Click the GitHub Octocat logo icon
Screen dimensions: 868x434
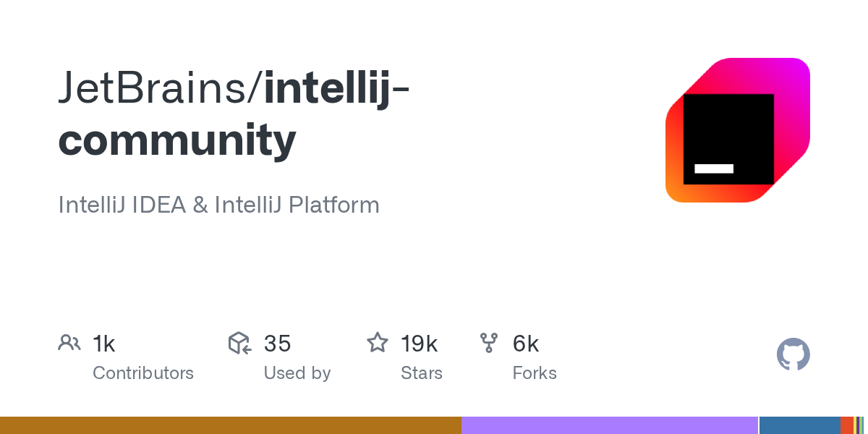tap(793, 354)
